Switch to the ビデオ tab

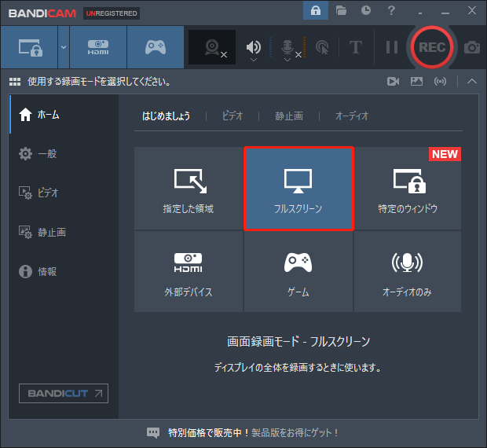(233, 116)
